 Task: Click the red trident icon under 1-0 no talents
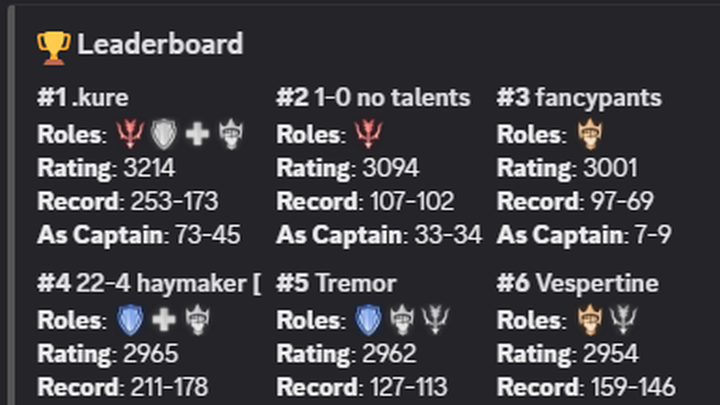click(x=368, y=134)
